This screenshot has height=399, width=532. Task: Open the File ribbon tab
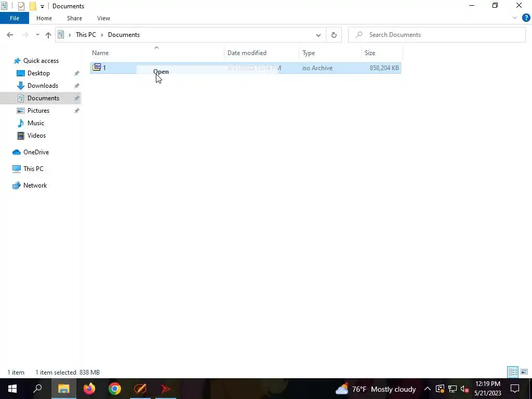tap(15, 18)
